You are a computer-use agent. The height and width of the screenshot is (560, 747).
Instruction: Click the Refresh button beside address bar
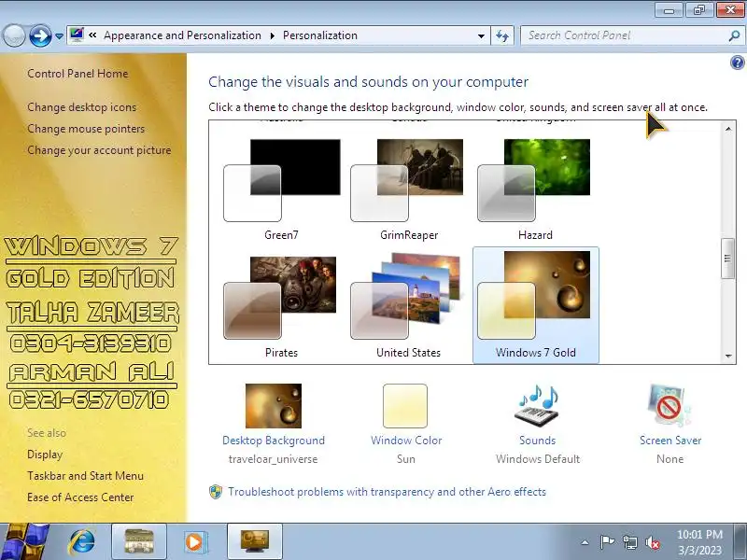502,35
